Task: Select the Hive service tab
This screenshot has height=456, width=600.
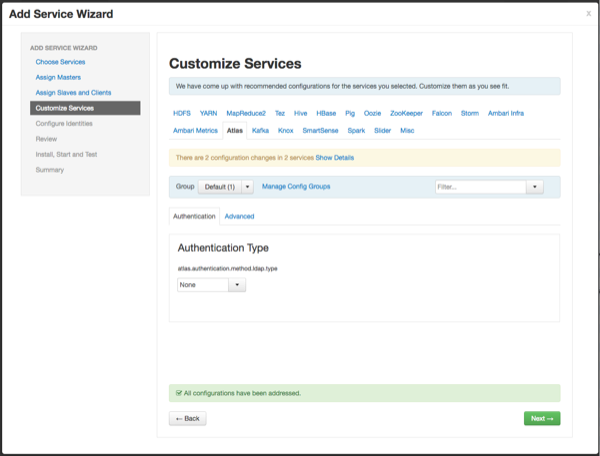Action: pos(301,115)
